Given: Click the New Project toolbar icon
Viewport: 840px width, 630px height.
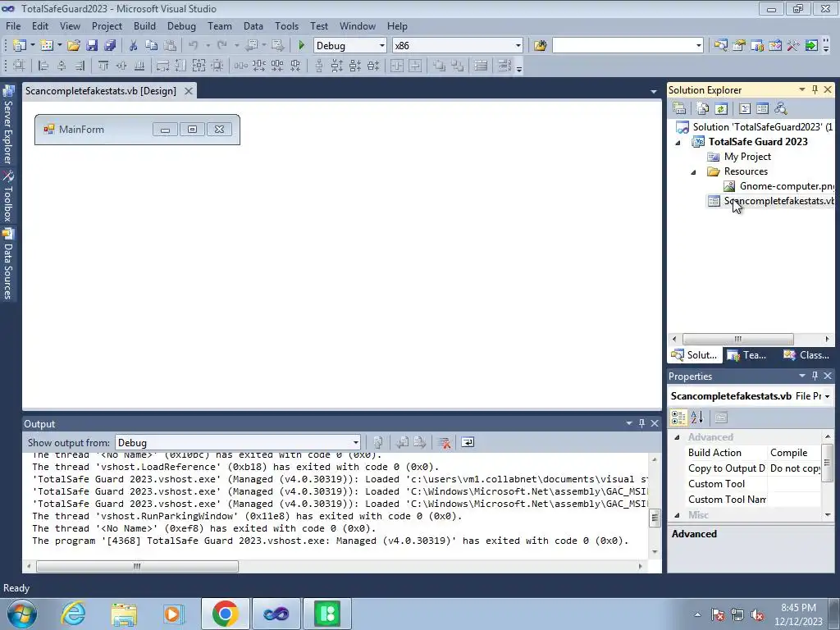Looking at the screenshot, I should coord(20,46).
